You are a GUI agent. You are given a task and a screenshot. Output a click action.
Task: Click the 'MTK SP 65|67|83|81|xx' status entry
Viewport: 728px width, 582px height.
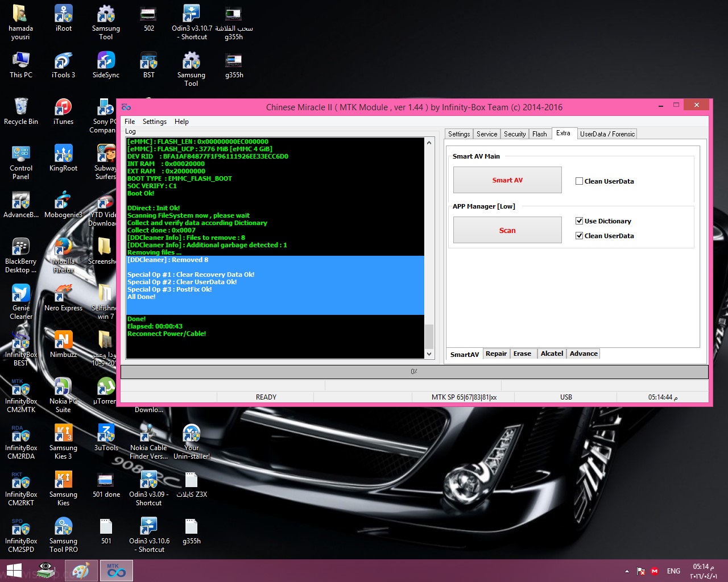click(464, 397)
